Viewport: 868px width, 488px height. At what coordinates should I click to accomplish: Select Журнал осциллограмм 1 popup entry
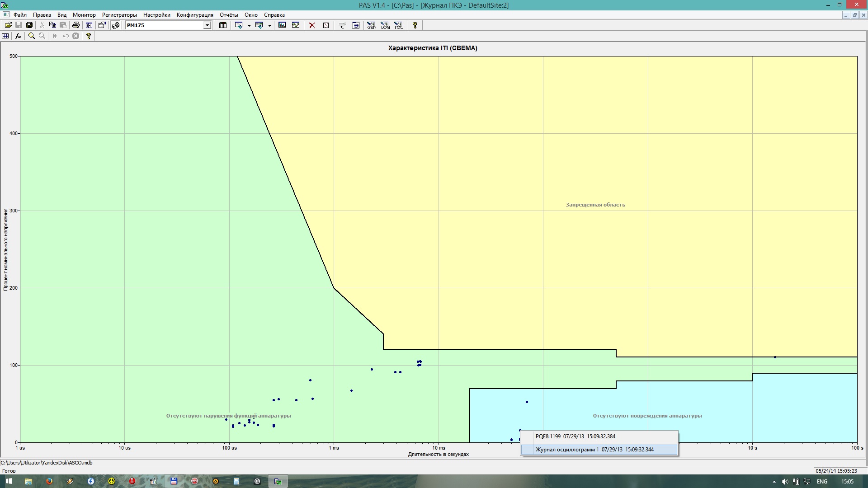tap(599, 449)
